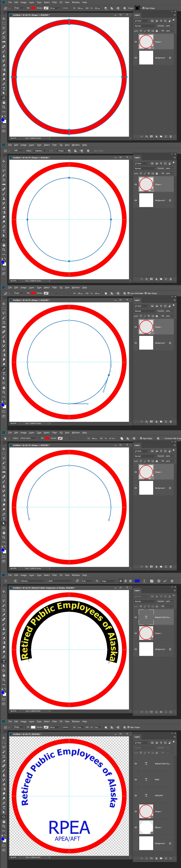
Task: Open character panel icon in the Tahoma bar
Action: point(152,581)
